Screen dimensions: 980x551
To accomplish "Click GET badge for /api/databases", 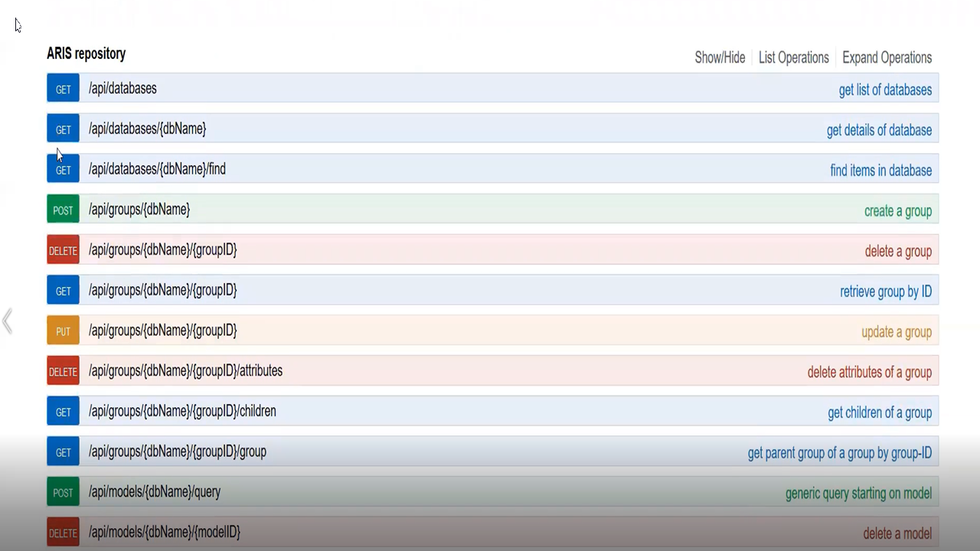I will 63,89.
